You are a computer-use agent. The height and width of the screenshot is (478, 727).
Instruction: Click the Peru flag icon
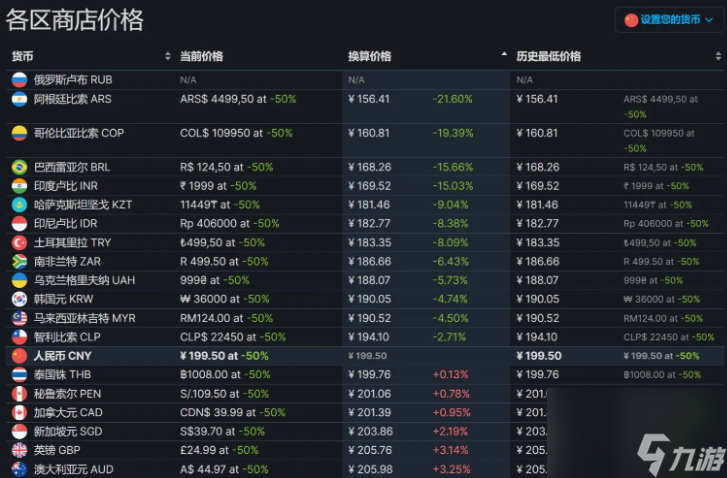(19, 394)
